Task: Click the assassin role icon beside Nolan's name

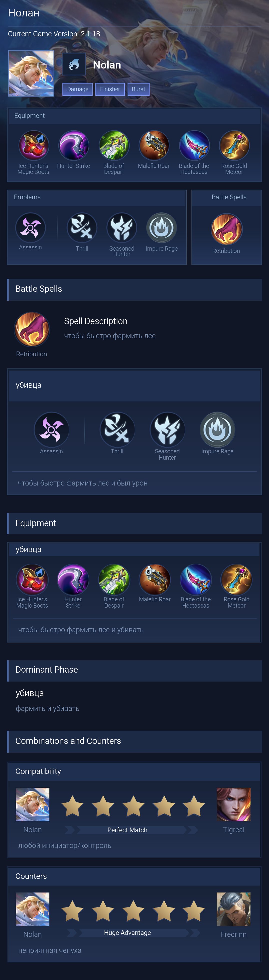Action: pos(74,64)
